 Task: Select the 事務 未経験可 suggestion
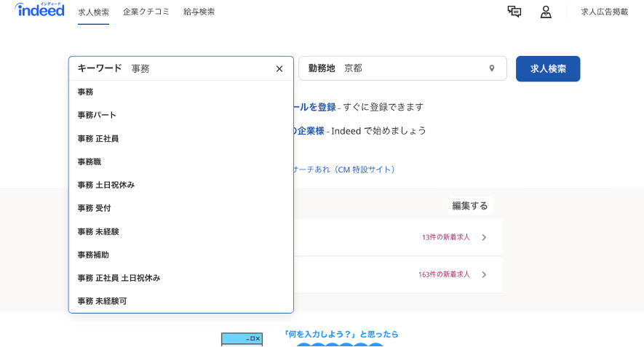pos(103,300)
